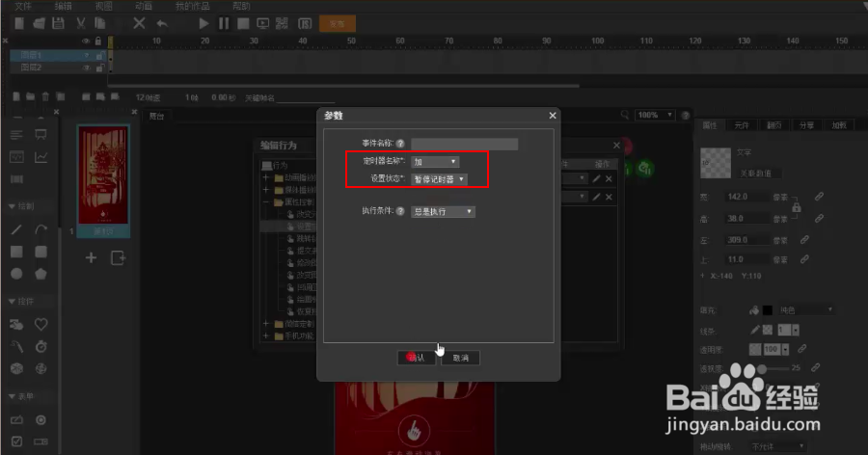Screen dimensions: 868x455
Task: Open the 执行条件 dropdown showing 总是执行
Action: (443, 211)
